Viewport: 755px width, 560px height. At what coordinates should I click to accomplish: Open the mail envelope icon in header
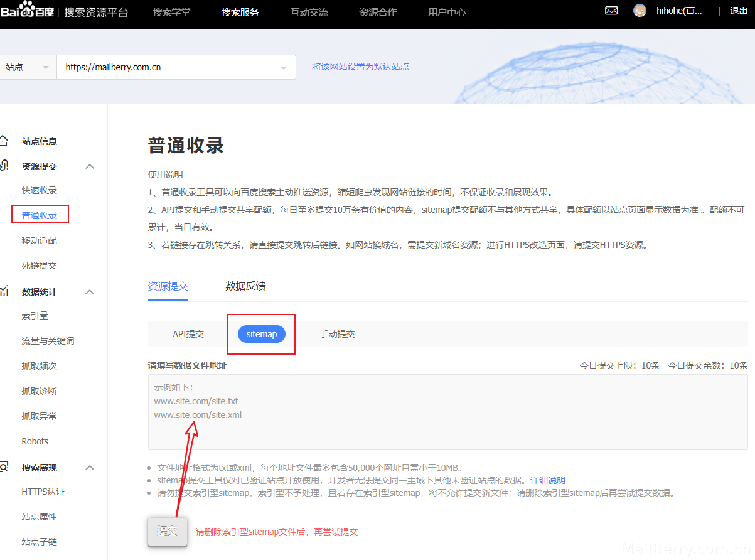coord(611,11)
